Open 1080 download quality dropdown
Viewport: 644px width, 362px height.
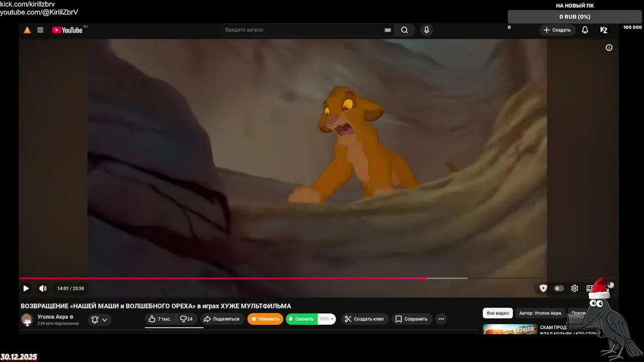pos(327,319)
